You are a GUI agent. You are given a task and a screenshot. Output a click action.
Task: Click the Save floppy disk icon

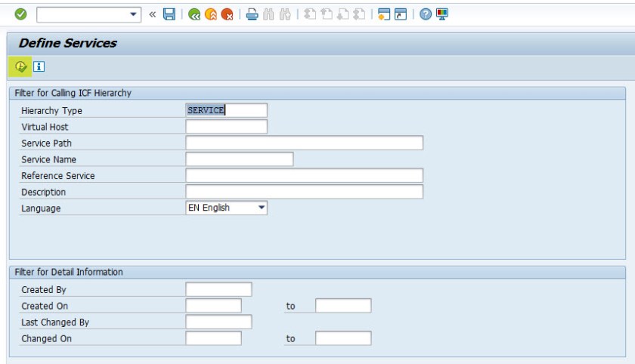(169, 14)
